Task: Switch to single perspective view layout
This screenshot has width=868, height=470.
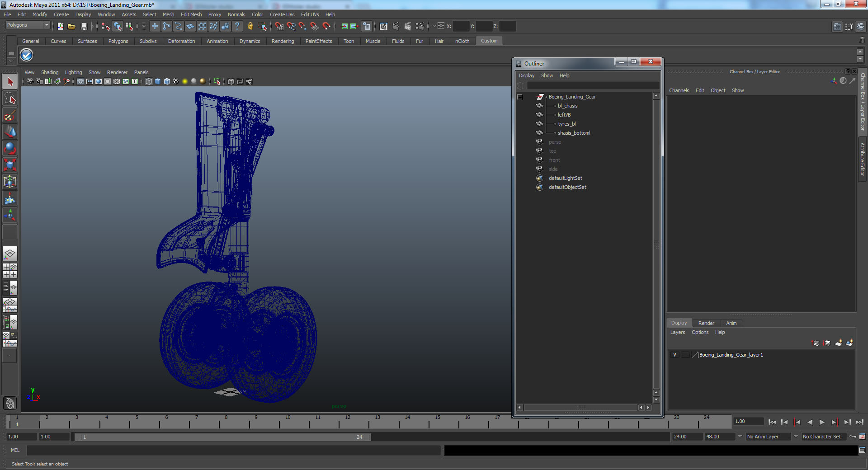Action: pos(10,254)
